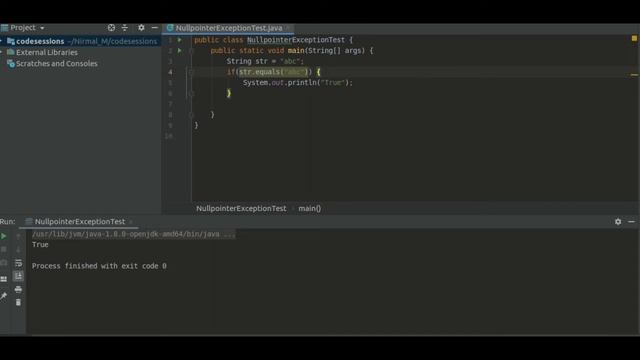The width and height of the screenshot is (640, 360).
Task: Hide the Project tool window
Action: (x=155, y=28)
